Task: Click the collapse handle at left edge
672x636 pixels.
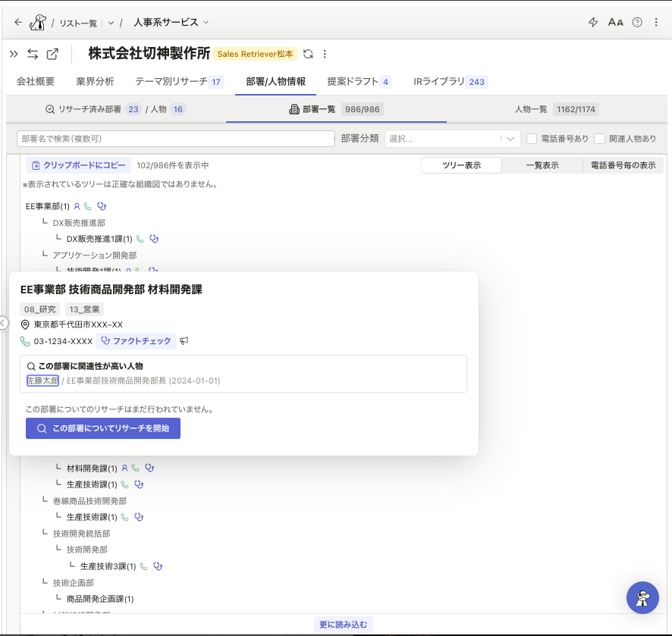Action: point(2,323)
